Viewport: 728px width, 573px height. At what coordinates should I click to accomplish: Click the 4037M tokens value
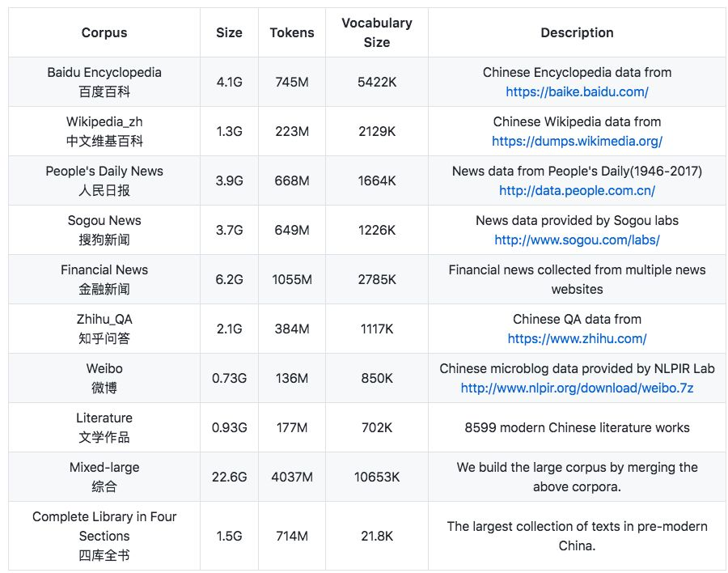tap(292, 477)
